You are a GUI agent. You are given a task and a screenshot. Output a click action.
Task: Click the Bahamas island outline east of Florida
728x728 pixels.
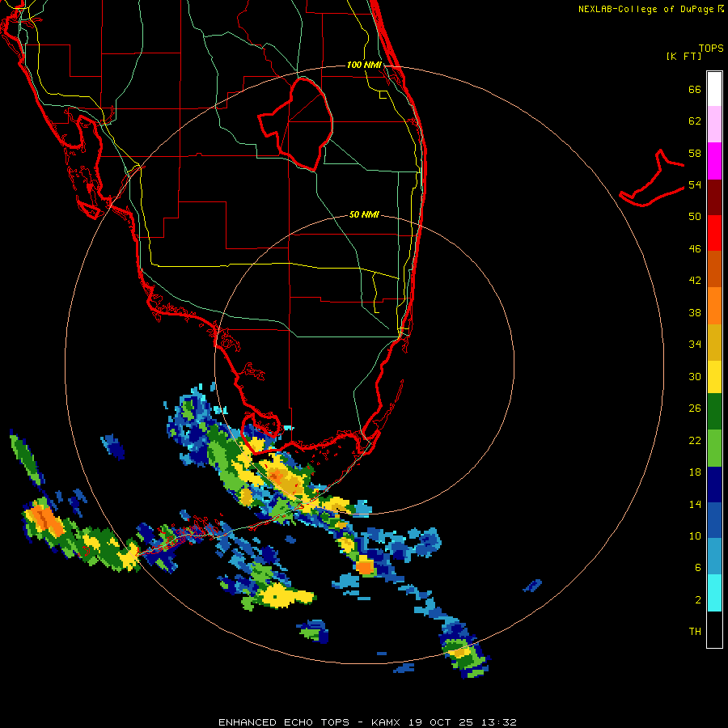pyautogui.click(x=652, y=178)
